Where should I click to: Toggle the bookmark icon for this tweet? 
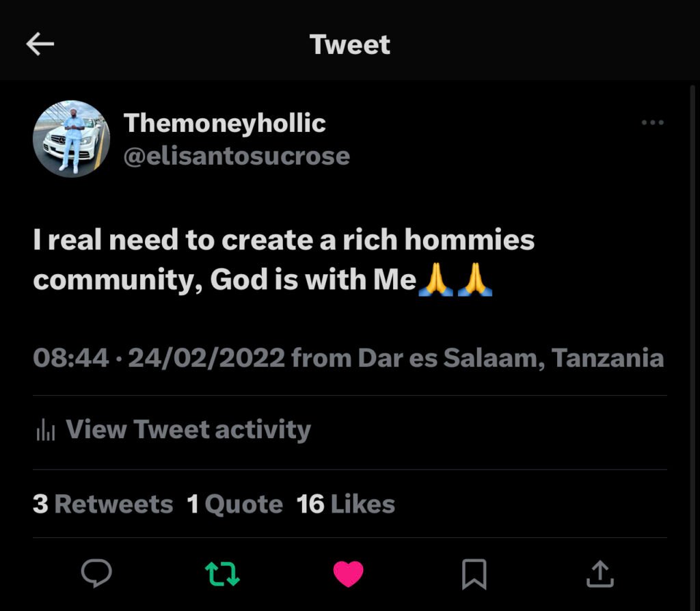tap(474, 573)
